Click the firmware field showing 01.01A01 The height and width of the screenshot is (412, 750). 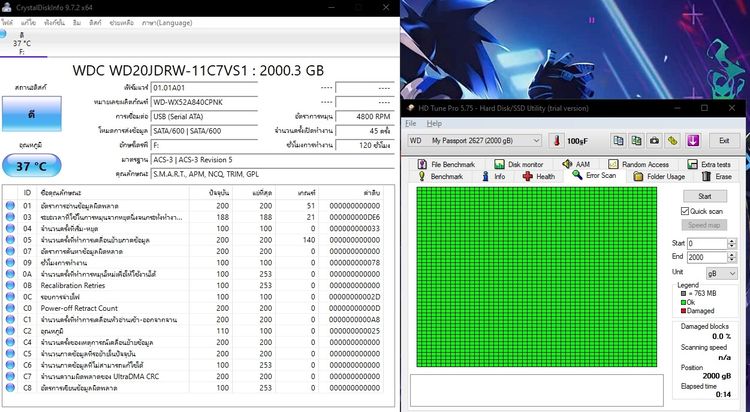click(x=204, y=88)
